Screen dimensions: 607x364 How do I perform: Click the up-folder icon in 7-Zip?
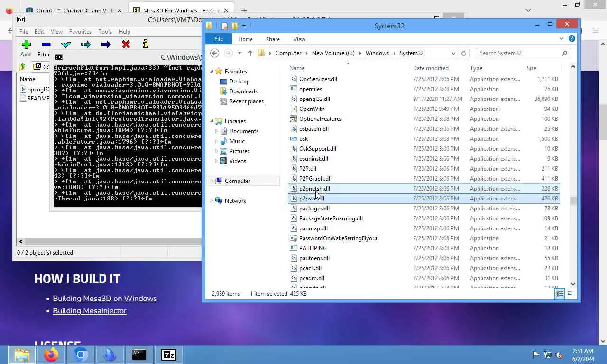coord(22,67)
